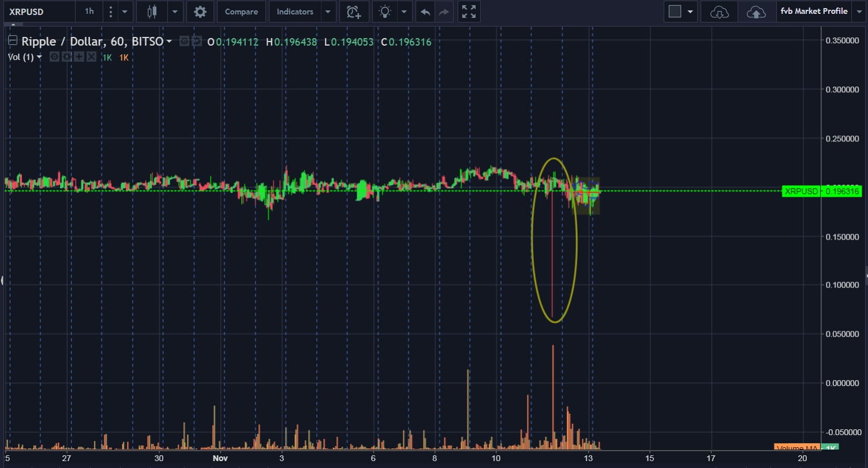Save chart layout via cloud upload icon
The width and height of the screenshot is (868, 468).
pos(755,12)
